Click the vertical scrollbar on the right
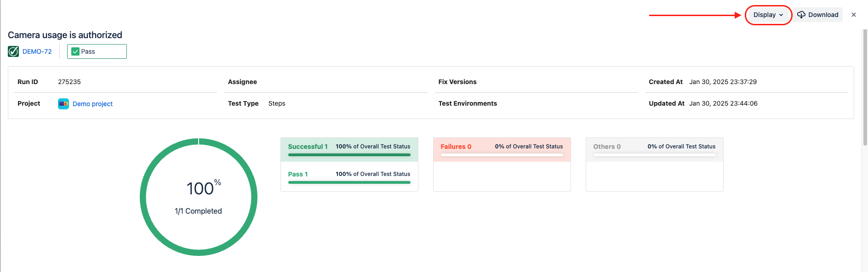Image resolution: width=868 pixels, height=272 pixels. point(865,87)
